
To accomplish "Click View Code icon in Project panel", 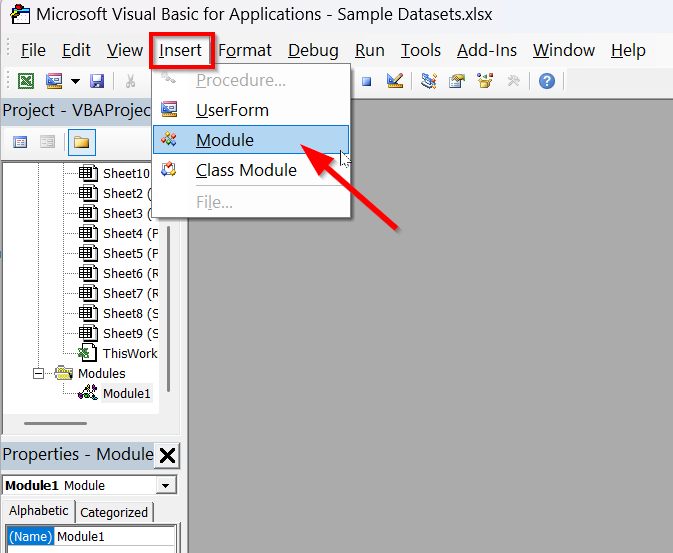I will point(20,142).
